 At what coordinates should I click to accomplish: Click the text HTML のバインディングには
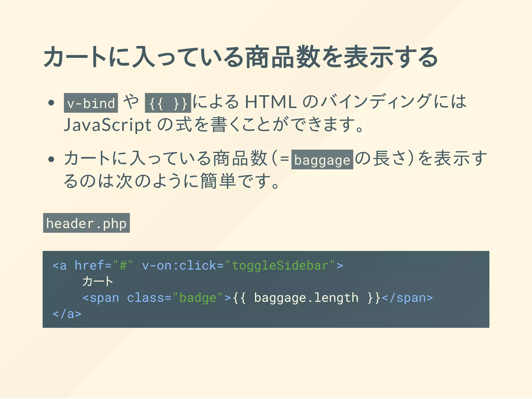point(356,101)
